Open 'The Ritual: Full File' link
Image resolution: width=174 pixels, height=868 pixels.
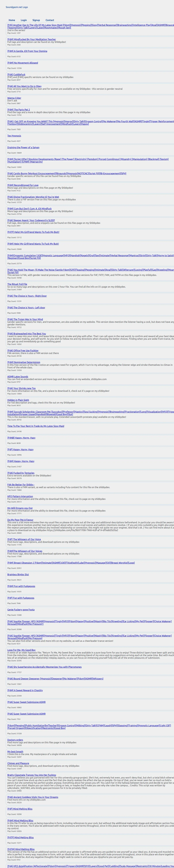[17, 284]
